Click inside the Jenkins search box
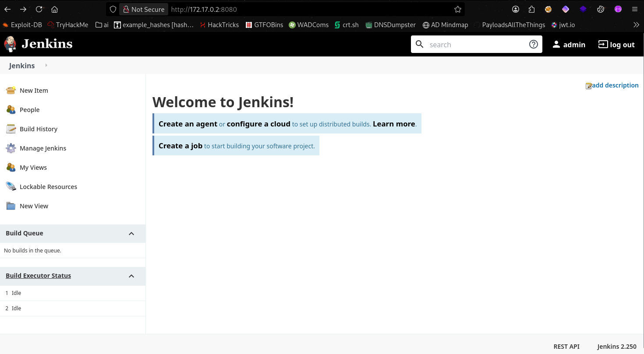The width and height of the screenshot is (644, 354). tap(477, 44)
